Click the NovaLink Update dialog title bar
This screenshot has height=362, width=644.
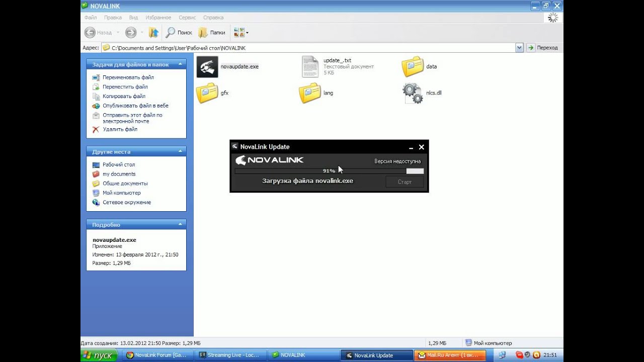pos(329,147)
